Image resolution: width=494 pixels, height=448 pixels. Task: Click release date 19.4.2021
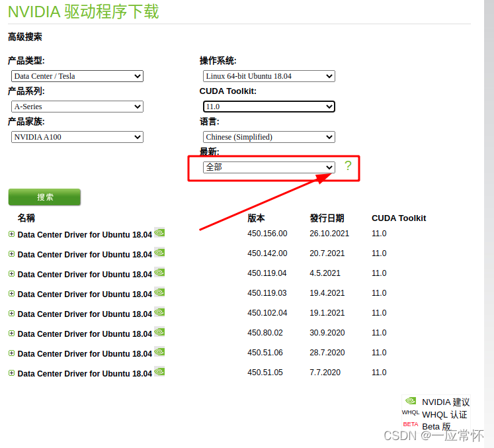pos(327,293)
